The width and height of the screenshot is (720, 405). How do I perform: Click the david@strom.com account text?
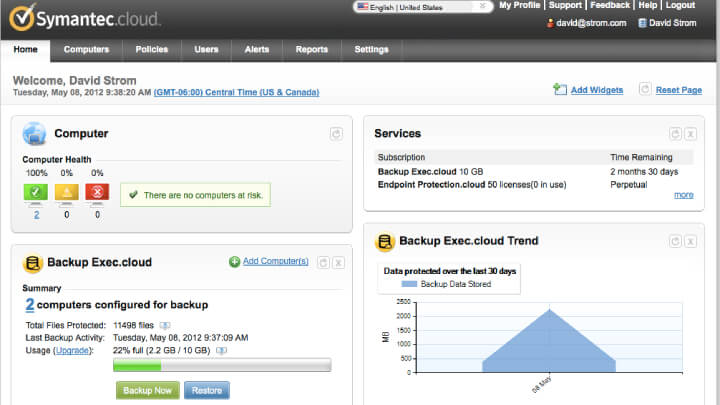pos(591,23)
